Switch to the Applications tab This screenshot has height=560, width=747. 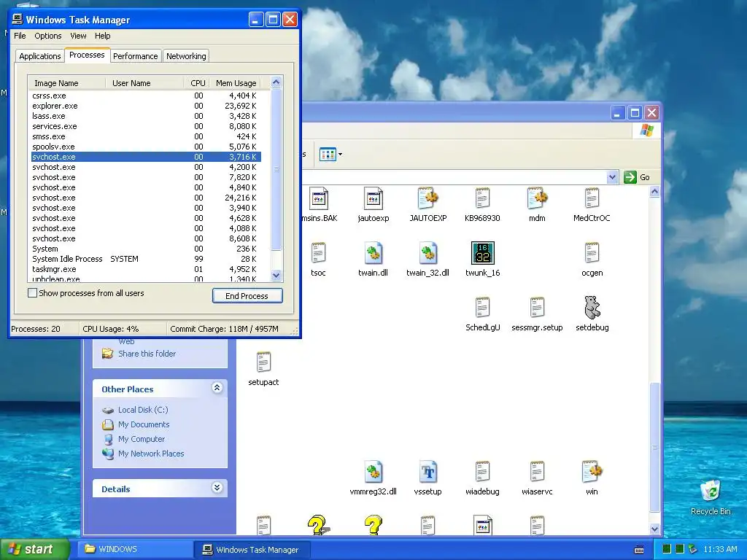[40, 56]
